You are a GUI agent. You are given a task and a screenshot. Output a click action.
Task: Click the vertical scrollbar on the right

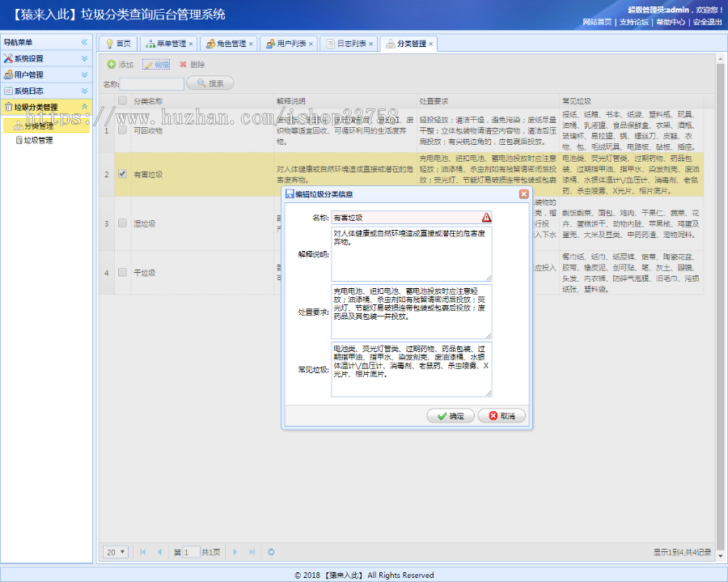coord(722,243)
